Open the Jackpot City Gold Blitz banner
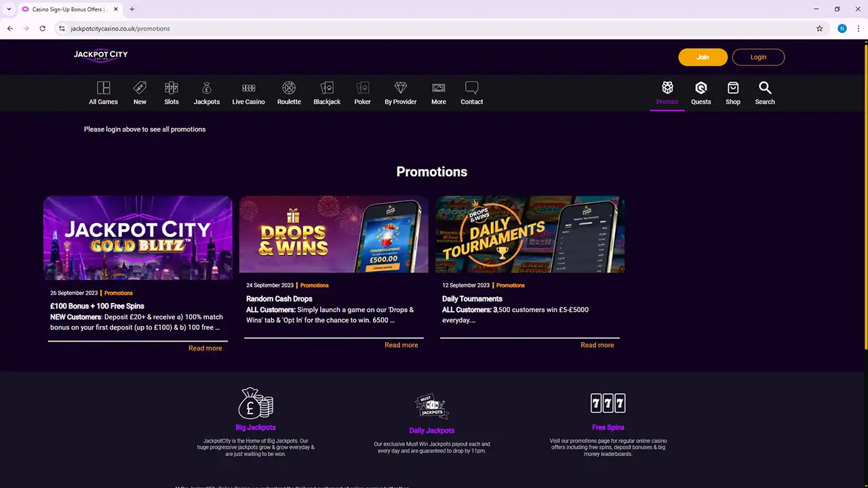Image resolution: width=868 pixels, height=488 pixels. pyautogui.click(x=138, y=238)
